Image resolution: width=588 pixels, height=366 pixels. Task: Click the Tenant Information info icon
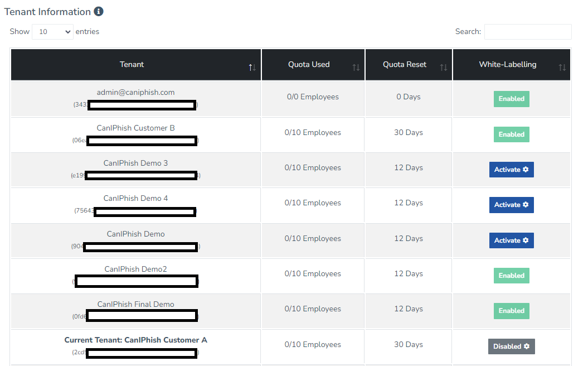[x=99, y=11]
